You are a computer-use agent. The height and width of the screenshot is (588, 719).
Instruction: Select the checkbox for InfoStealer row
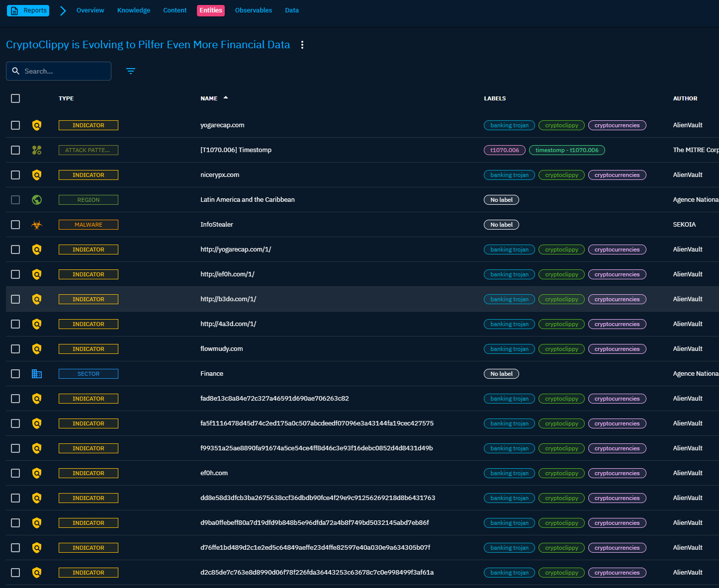[x=15, y=225]
